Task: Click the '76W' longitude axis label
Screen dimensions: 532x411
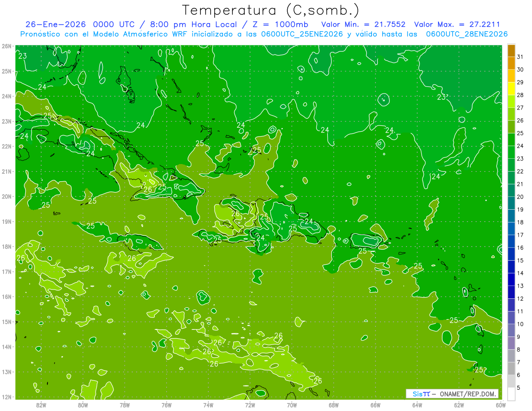Action: coord(166,405)
